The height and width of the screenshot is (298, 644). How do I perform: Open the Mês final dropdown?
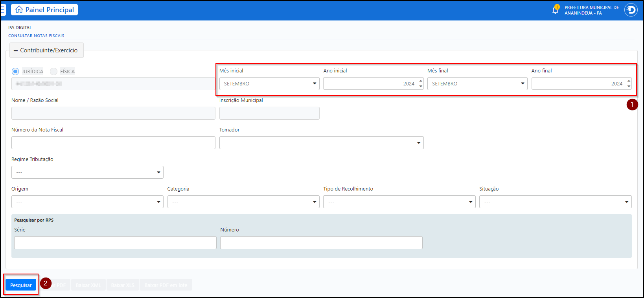(477, 83)
